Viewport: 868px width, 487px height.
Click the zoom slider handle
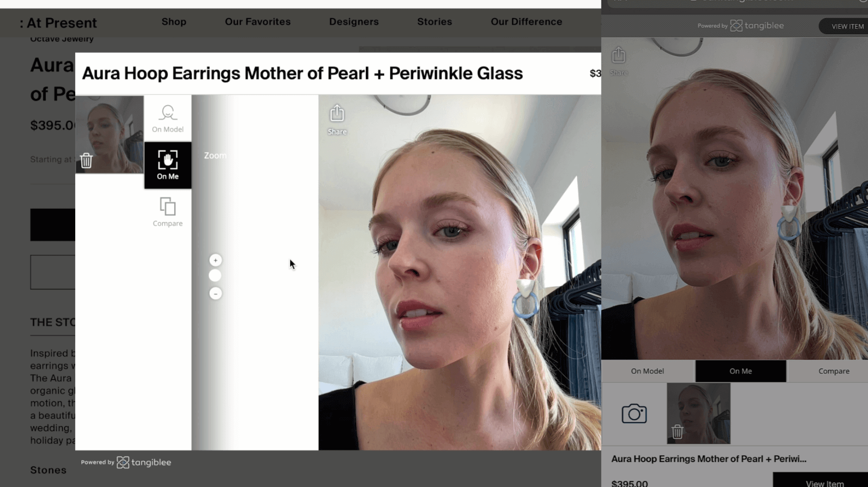tap(215, 275)
